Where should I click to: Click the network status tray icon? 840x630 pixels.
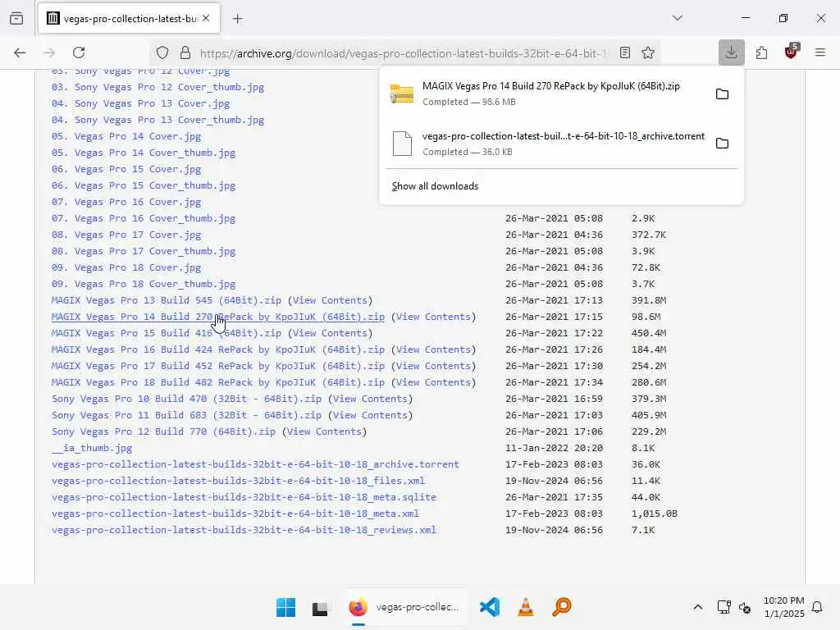coord(724,607)
